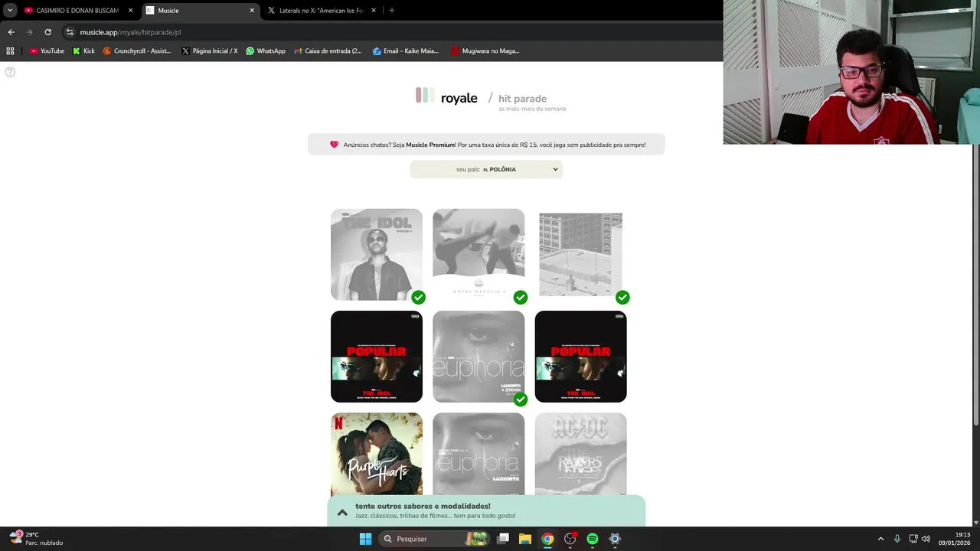Screen dimensions: 980x551
Task: Open the YouTube bookmark
Action: [x=47, y=51]
